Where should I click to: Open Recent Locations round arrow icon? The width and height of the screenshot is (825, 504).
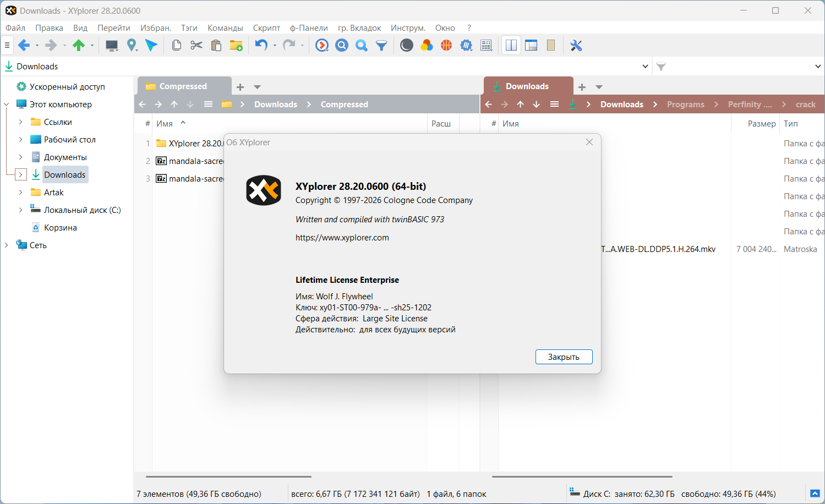(322, 46)
